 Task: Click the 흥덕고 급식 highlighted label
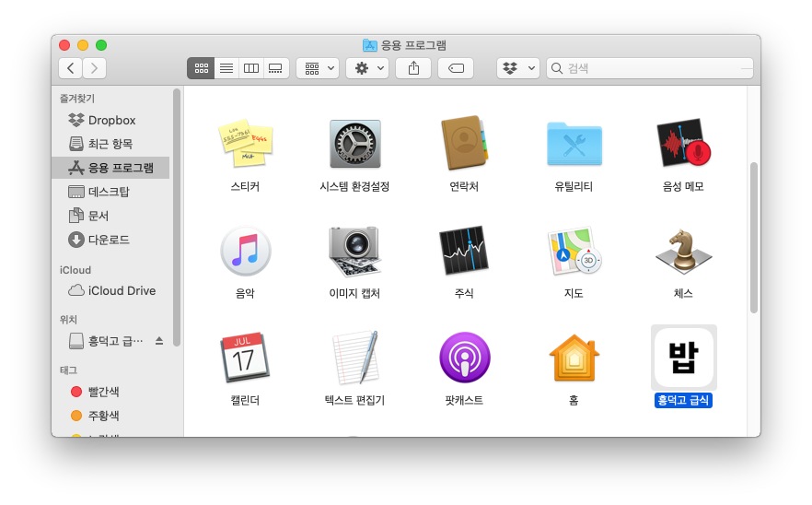point(683,400)
